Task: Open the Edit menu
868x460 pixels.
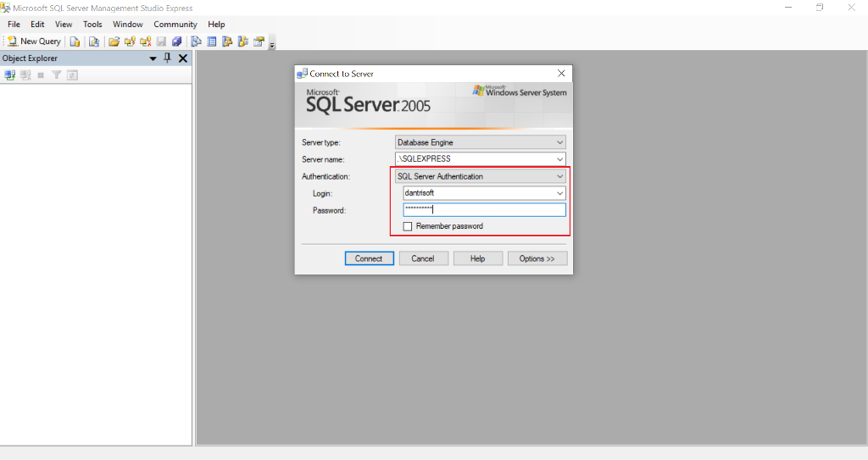Action: click(37, 25)
